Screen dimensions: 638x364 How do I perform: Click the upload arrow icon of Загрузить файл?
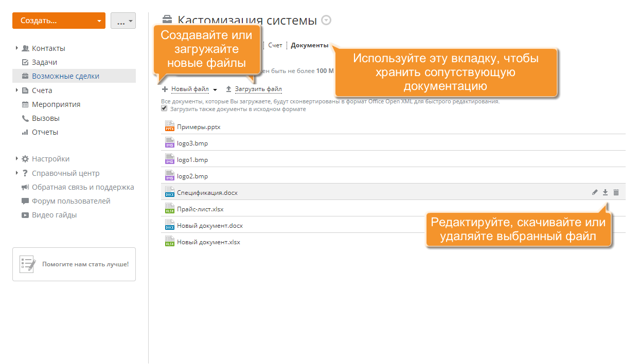point(229,89)
